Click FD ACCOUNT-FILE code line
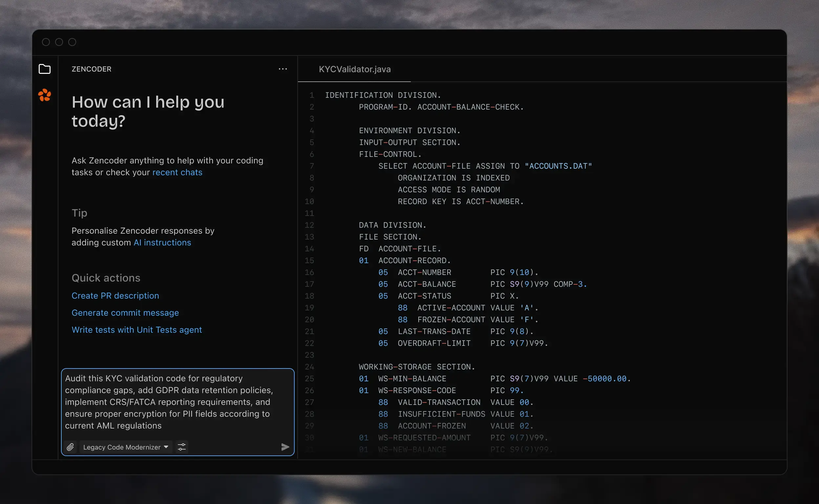 [x=400, y=249]
